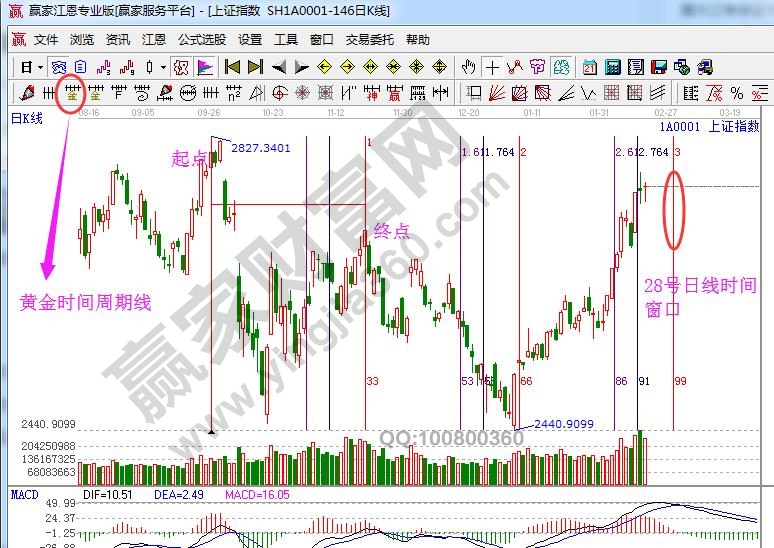Jump to first bar with green arrow
This screenshot has height=548, width=774.
coord(231,67)
